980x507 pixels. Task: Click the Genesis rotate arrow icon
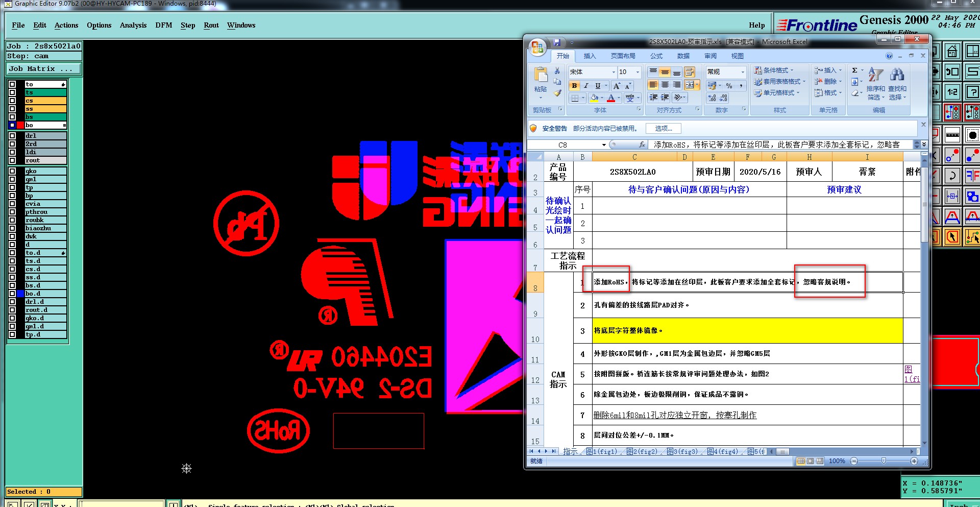952,176
